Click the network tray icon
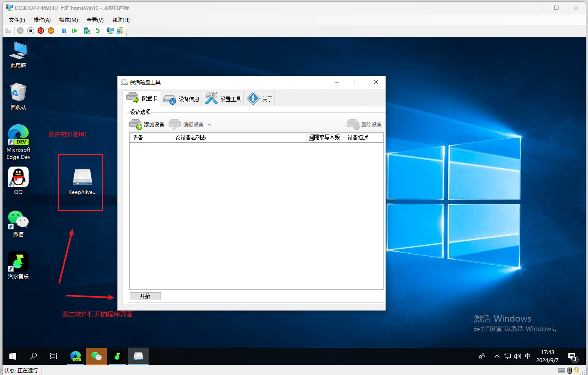Viewport: 588px width, 375px height. pos(507,356)
